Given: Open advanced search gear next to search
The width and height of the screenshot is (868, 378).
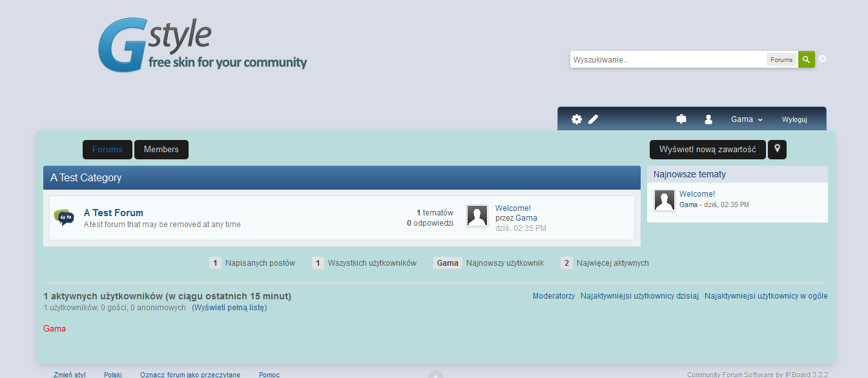Looking at the screenshot, I should (x=823, y=59).
